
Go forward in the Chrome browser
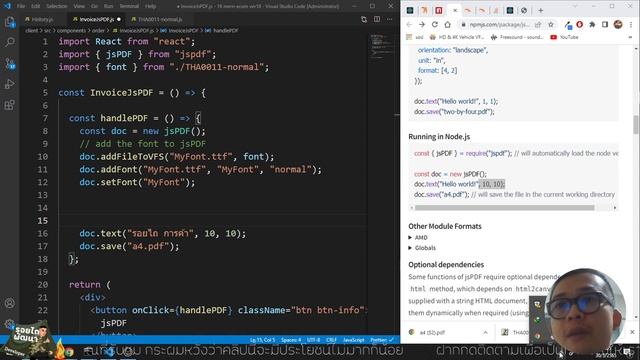coord(422,24)
